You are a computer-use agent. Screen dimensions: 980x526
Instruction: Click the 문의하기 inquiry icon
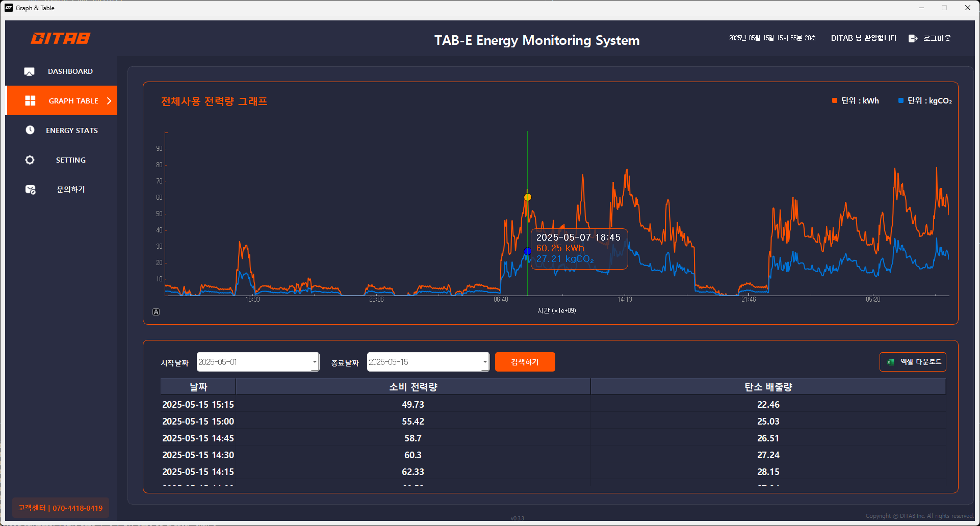[30, 190]
